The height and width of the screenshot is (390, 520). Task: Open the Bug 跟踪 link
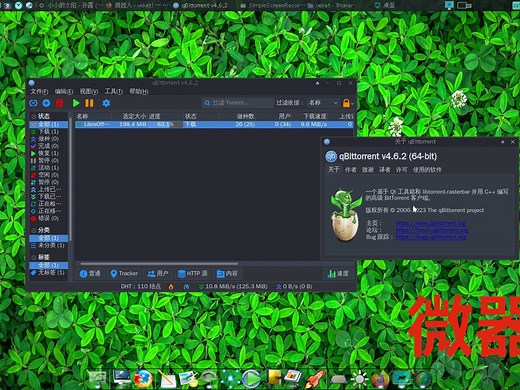[x=431, y=237]
